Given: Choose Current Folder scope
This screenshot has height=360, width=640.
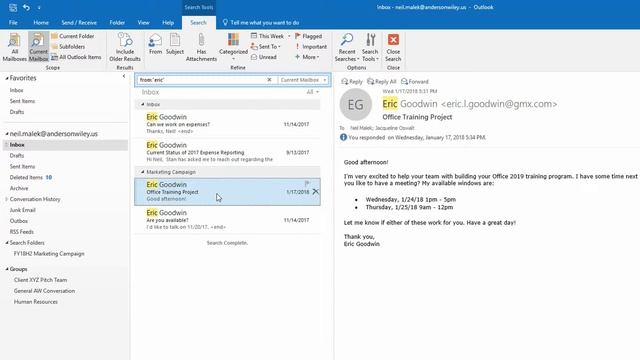Looking at the screenshot, I should click(73, 36).
